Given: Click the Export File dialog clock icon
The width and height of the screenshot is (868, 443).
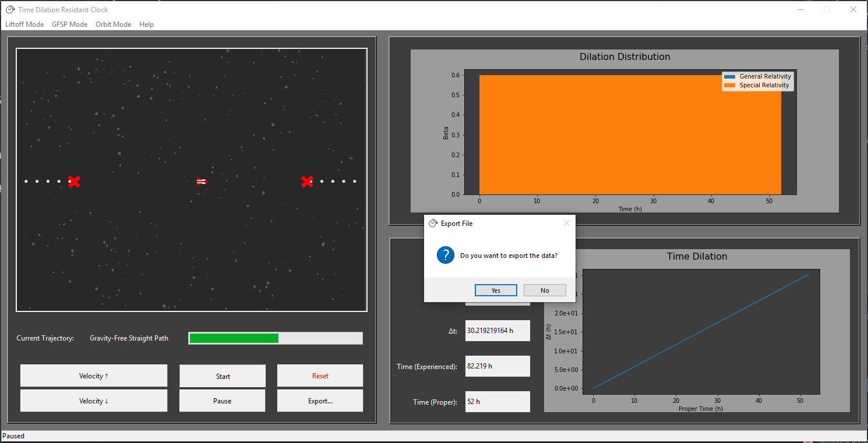Looking at the screenshot, I should pyautogui.click(x=433, y=224).
